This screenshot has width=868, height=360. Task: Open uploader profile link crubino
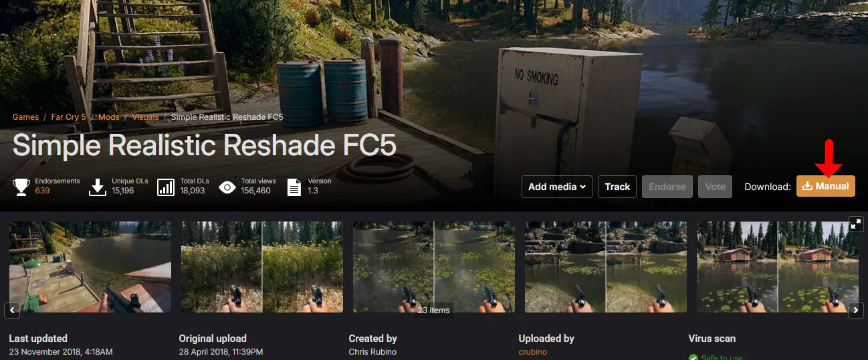click(533, 352)
